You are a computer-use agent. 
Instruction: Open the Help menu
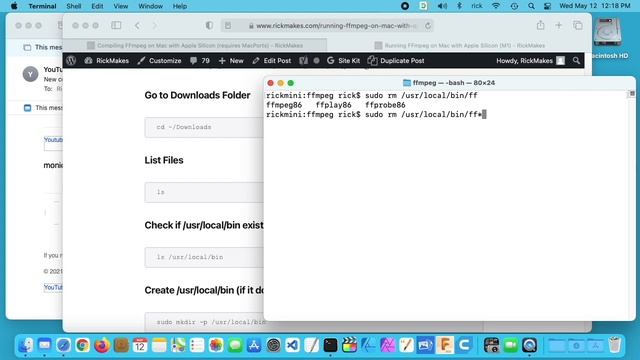(x=180, y=6)
